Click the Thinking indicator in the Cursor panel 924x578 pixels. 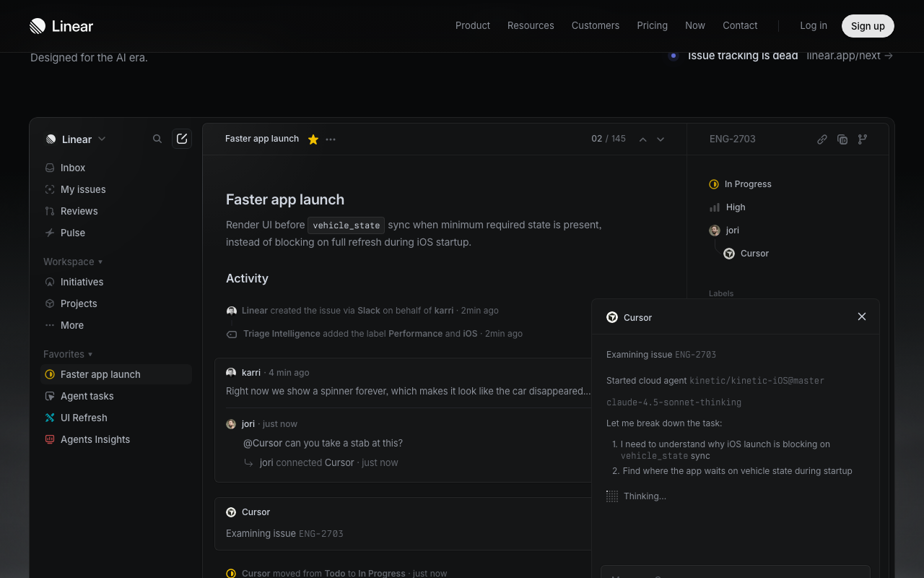[x=636, y=496]
